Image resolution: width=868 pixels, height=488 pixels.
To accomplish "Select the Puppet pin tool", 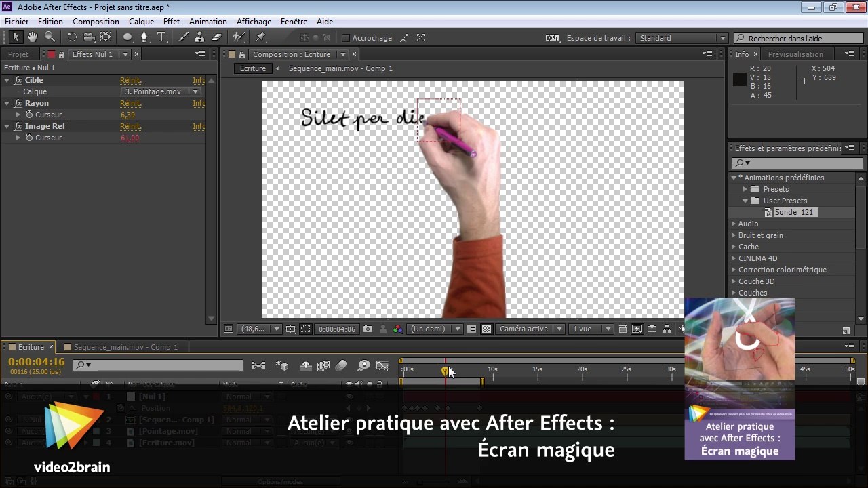I will [x=261, y=37].
